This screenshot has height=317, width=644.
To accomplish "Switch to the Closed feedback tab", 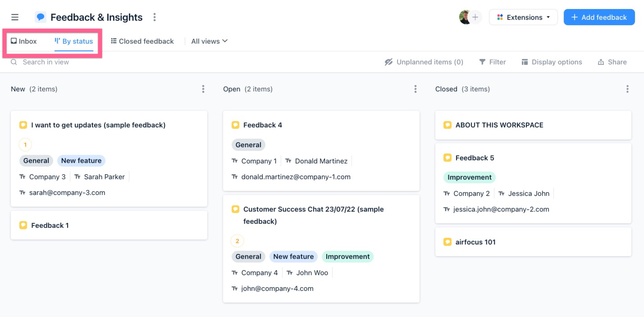I will 142,41.
